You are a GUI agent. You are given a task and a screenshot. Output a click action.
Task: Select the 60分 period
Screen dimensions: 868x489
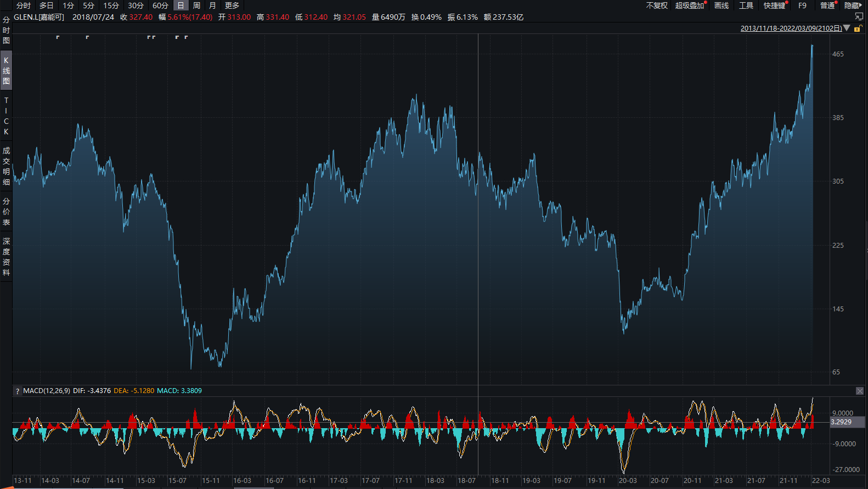pos(160,5)
